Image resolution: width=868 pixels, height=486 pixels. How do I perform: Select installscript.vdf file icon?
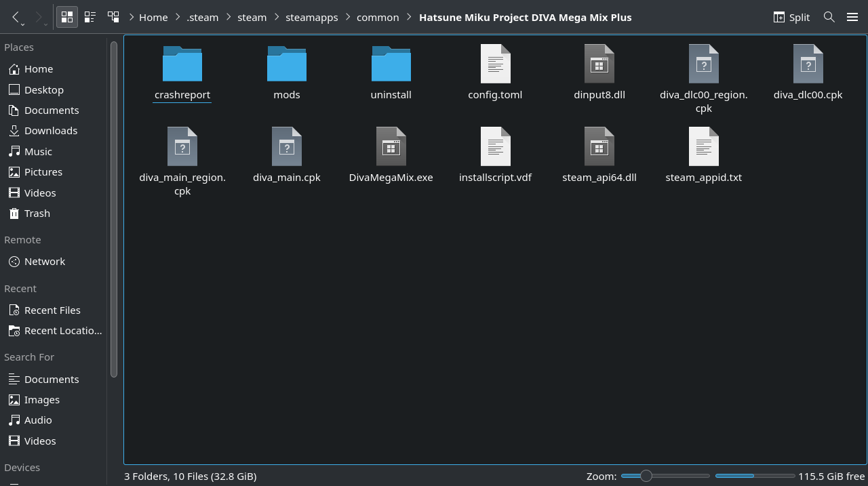(496, 146)
